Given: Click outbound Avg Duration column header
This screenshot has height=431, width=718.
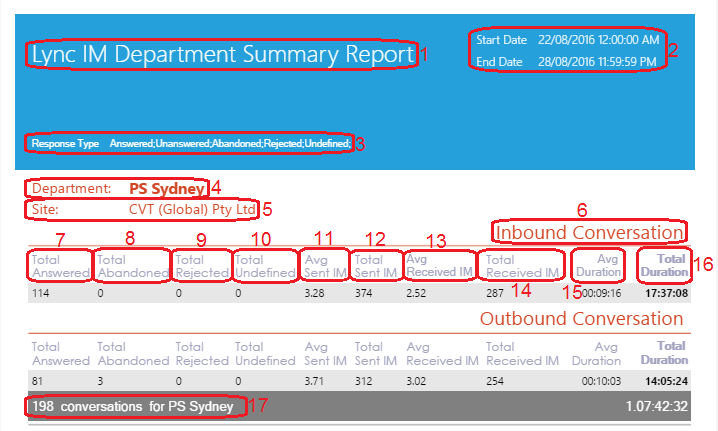Looking at the screenshot, I should (596, 354).
